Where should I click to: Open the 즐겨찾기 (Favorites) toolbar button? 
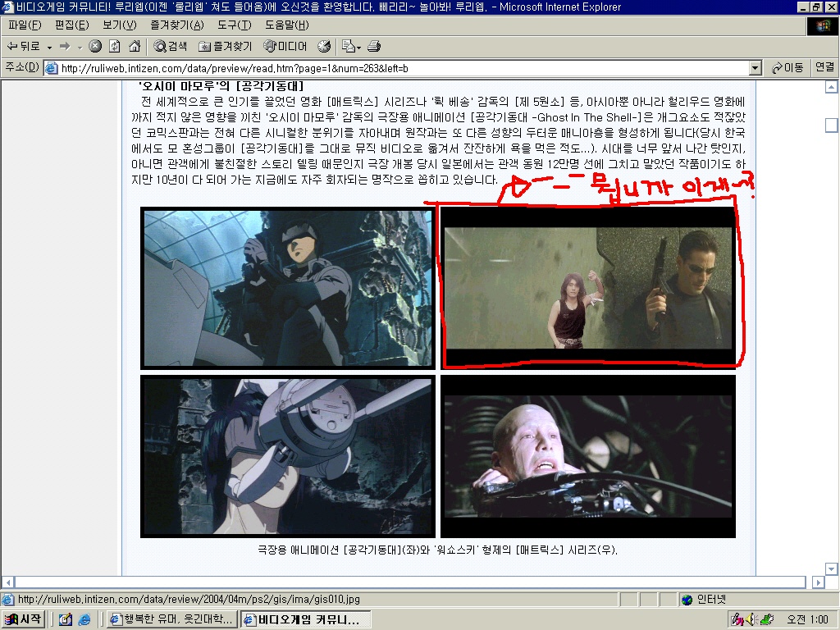[225, 47]
